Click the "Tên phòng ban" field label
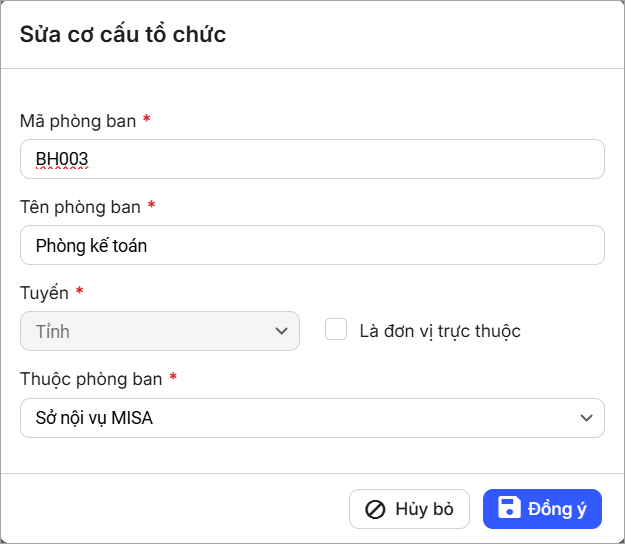 (x=80, y=206)
